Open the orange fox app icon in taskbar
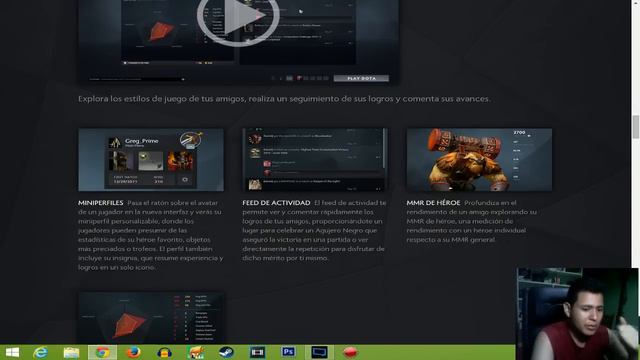Viewport: 640px width, 360px height. click(196, 352)
